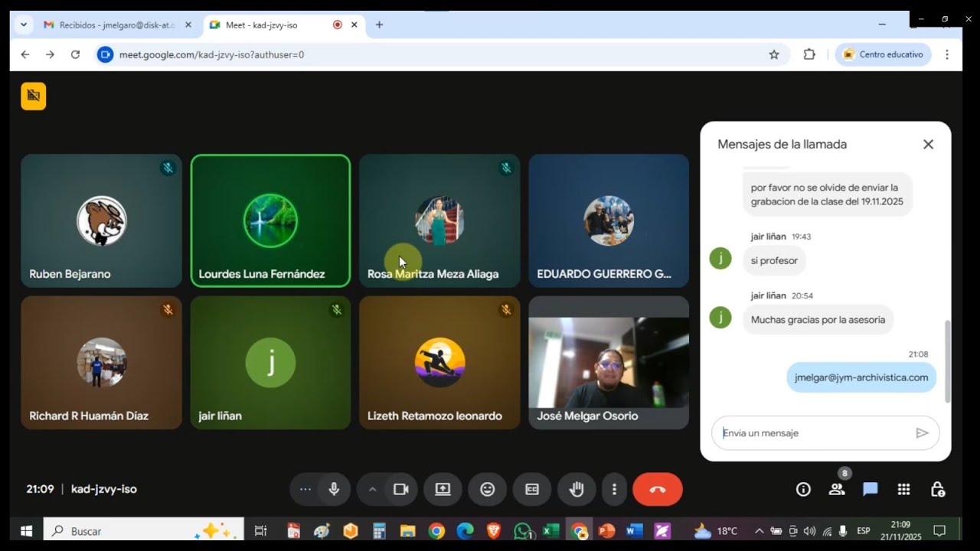The width and height of the screenshot is (980, 551).
Task: Open WhatsApp from the taskbar
Action: [523, 530]
